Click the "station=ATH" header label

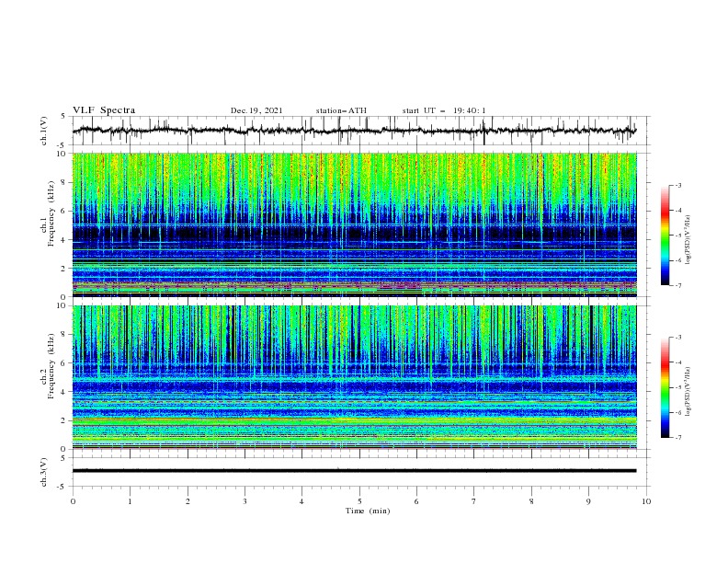(x=341, y=110)
